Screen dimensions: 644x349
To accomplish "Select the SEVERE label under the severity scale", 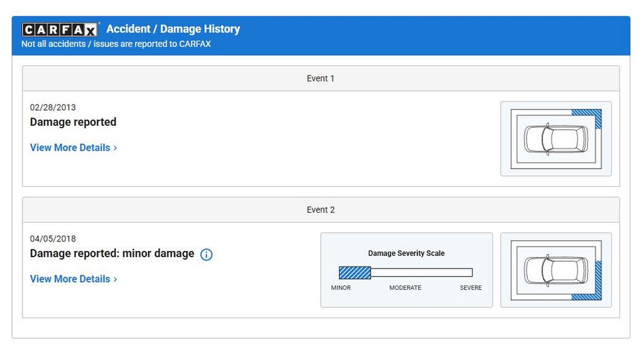I will click(x=470, y=288).
